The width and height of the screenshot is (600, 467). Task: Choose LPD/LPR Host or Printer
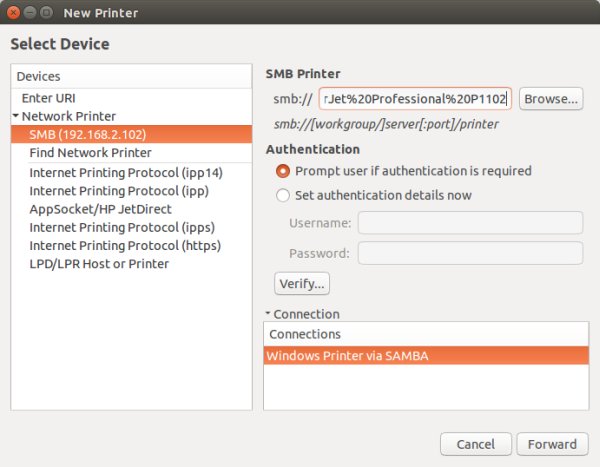coord(99,263)
